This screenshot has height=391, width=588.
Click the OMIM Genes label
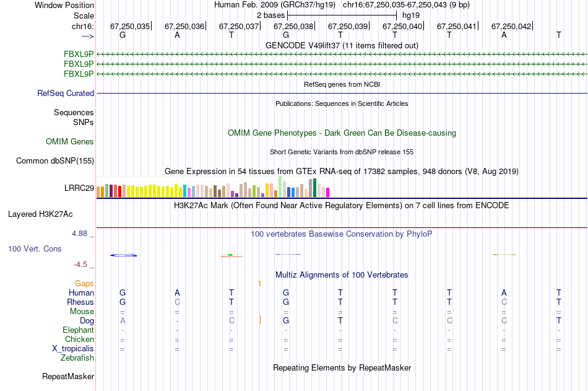tap(69, 142)
